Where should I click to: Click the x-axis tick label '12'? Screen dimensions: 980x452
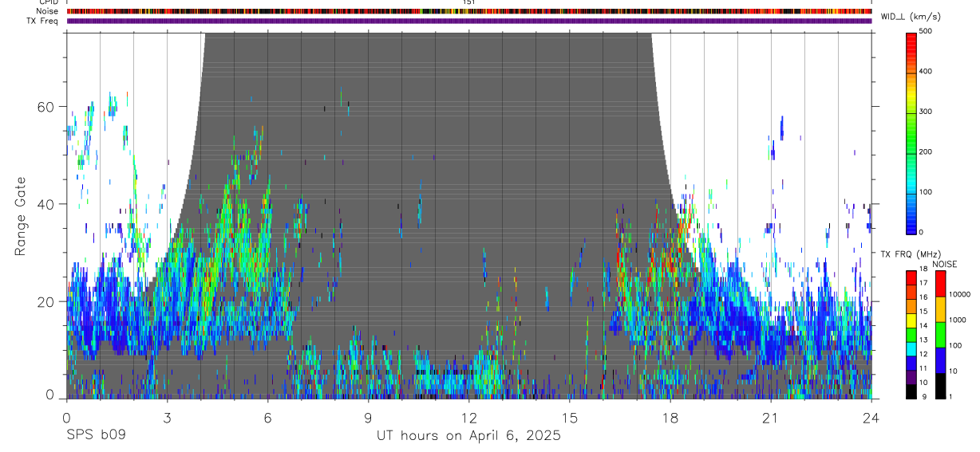469,418
